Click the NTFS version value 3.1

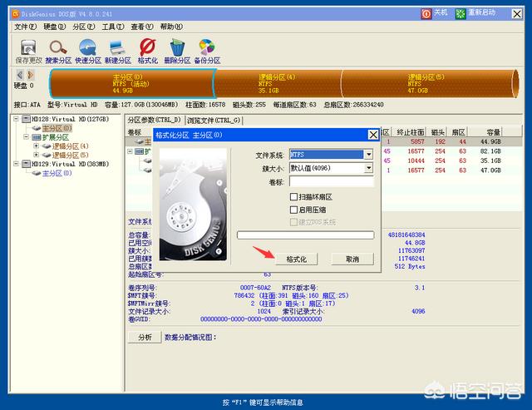click(419, 288)
